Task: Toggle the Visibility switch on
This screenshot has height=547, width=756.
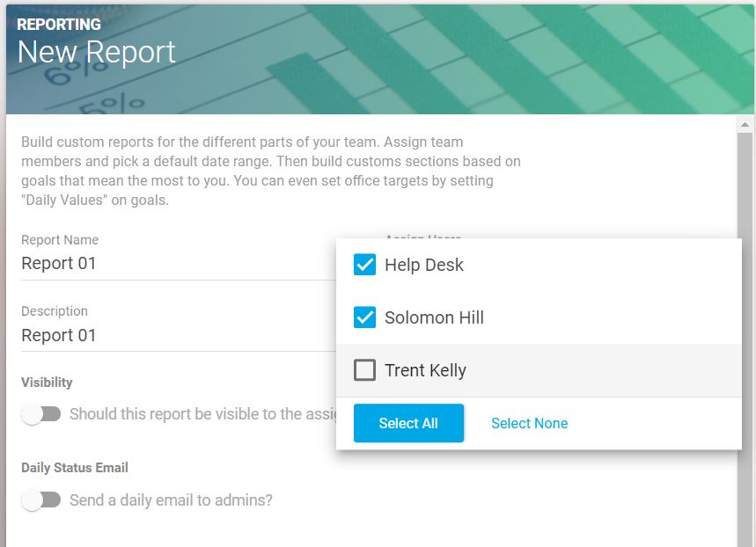Action: (41, 414)
